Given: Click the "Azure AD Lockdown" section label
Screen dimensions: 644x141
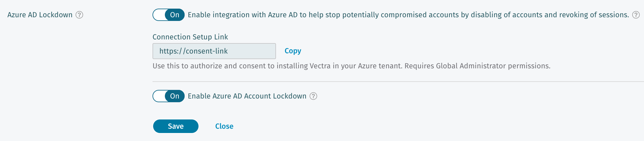Looking at the screenshot, I should click(40, 15).
